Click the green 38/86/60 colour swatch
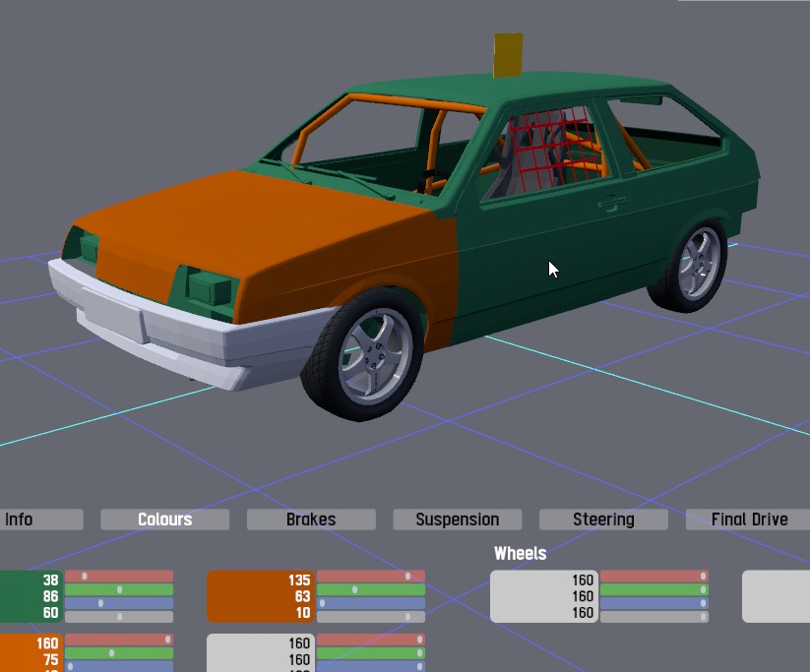This screenshot has height=672, width=810. (31, 596)
